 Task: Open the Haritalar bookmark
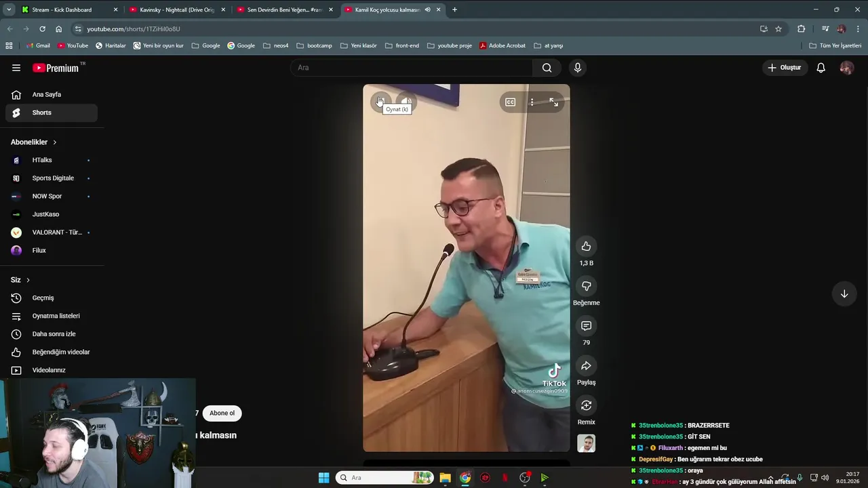(x=111, y=45)
